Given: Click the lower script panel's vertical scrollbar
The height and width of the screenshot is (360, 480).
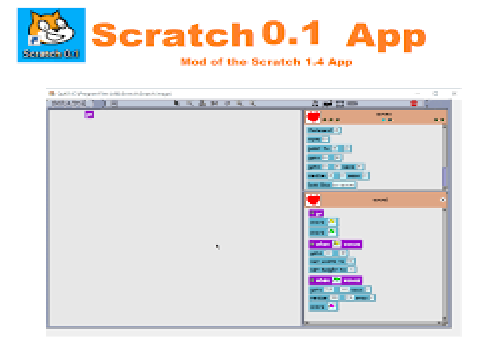Looking at the screenshot, I should [x=444, y=264].
